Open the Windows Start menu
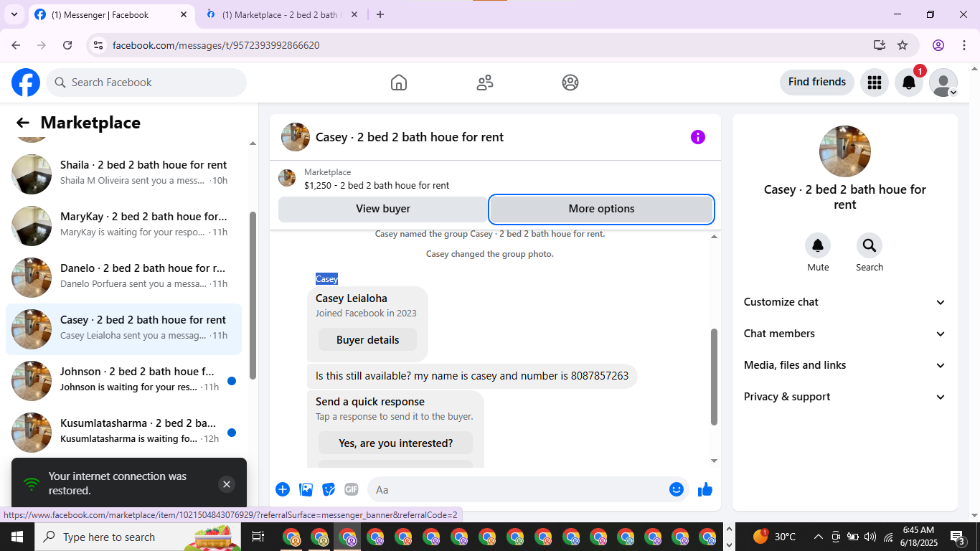The height and width of the screenshot is (551, 980). click(17, 537)
